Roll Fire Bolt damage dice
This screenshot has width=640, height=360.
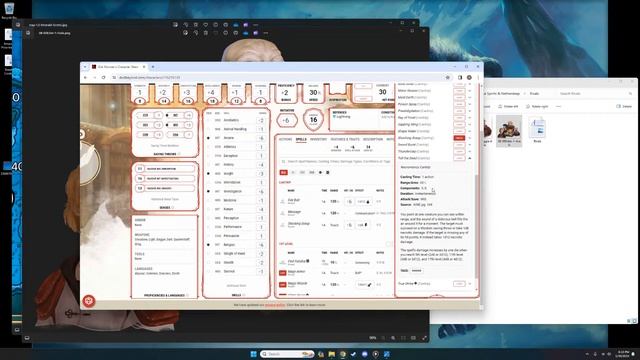363,202
